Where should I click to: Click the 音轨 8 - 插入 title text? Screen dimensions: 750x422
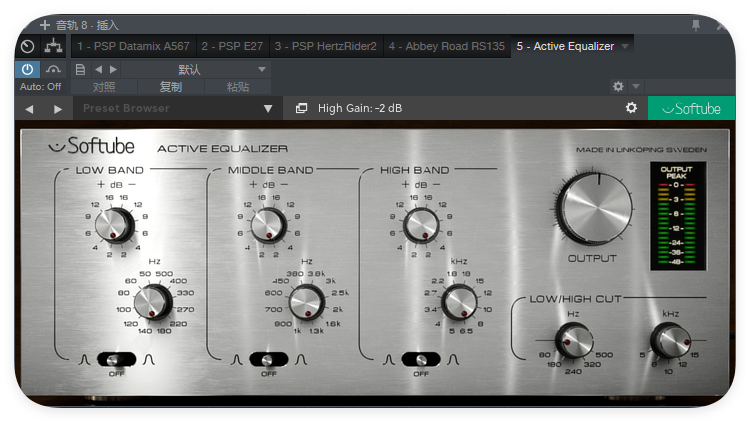[87, 25]
